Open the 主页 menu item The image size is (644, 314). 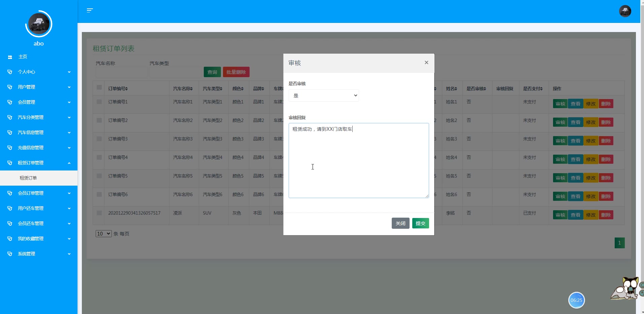[x=39, y=57]
